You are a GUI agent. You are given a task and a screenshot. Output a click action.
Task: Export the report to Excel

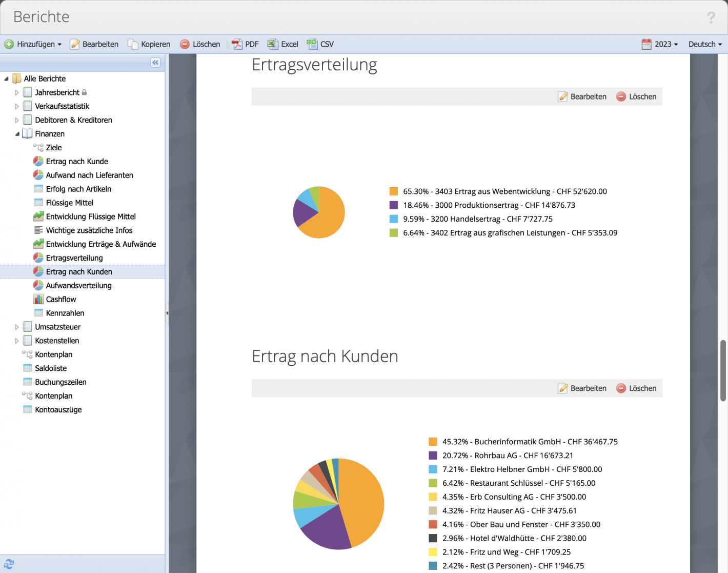(282, 44)
